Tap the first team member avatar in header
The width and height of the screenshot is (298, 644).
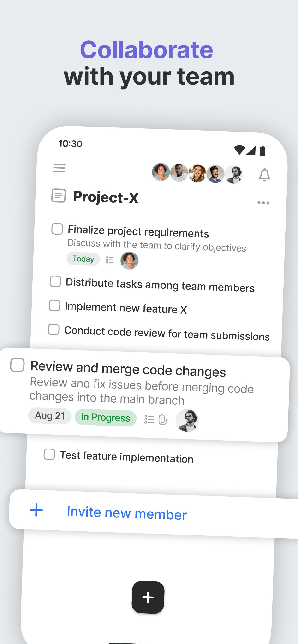161,172
